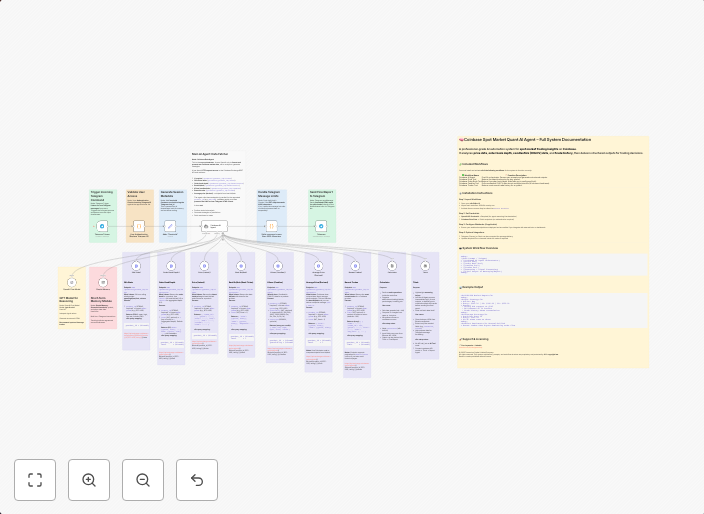Click the Think tool node

click(x=425, y=266)
